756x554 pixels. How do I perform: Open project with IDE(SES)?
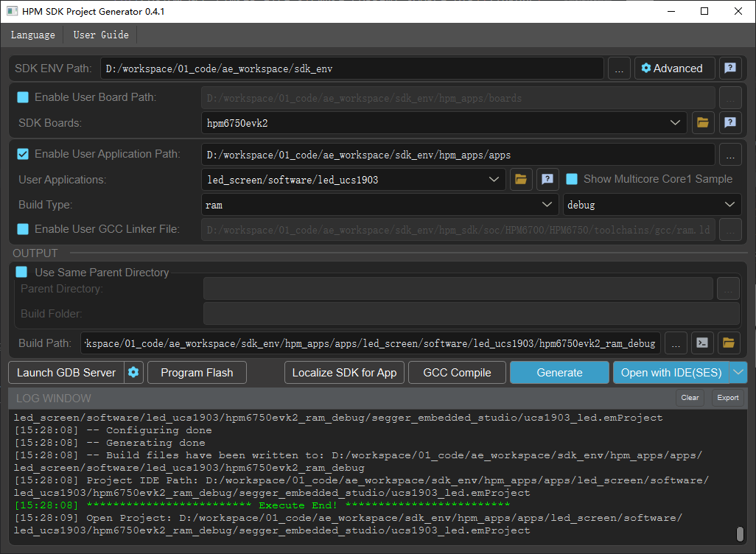pyautogui.click(x=671, y=372)
